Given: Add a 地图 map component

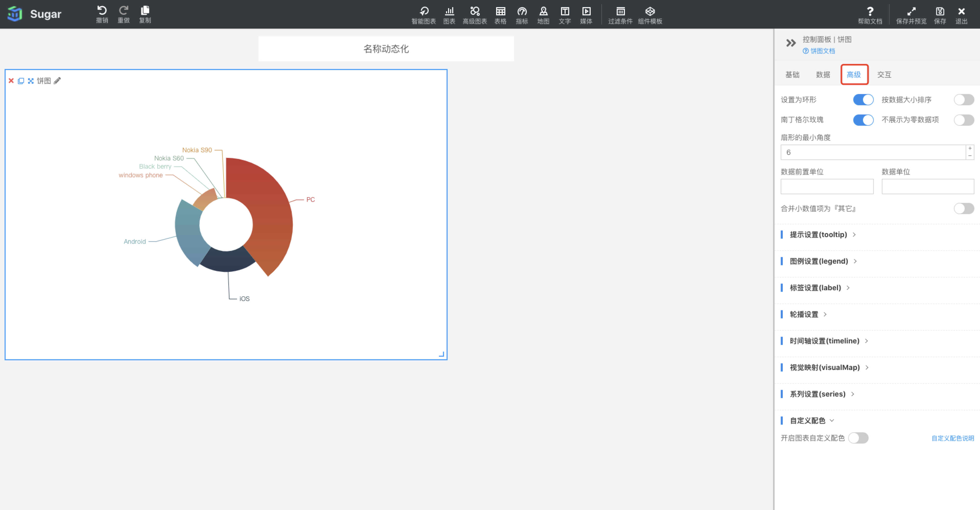Looking at the screenshot, I should click(x=543, y=15).
